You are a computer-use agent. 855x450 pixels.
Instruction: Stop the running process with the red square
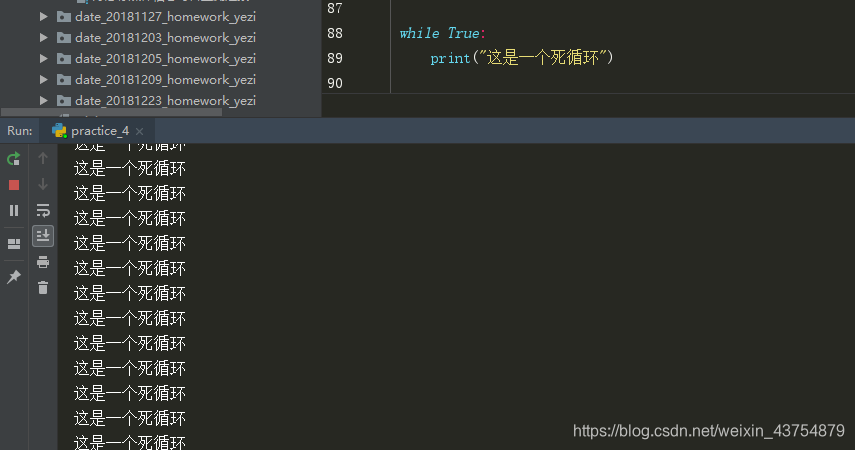[x=14, y=185]
